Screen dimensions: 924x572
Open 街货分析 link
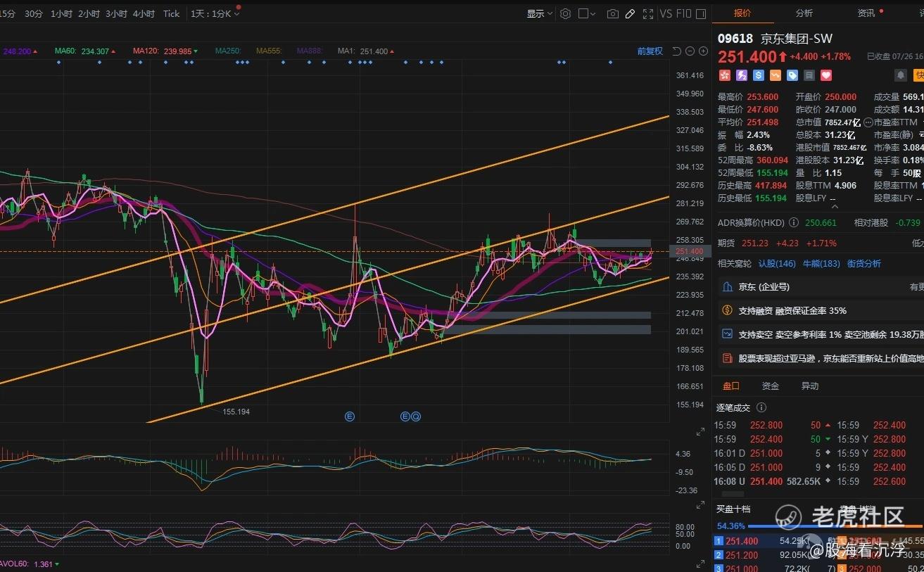pos(864,264)
